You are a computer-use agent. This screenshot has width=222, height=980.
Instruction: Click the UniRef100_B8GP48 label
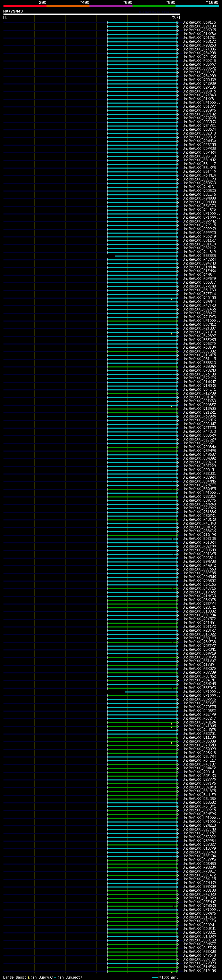pyautogui.click(x=199, y=852)
